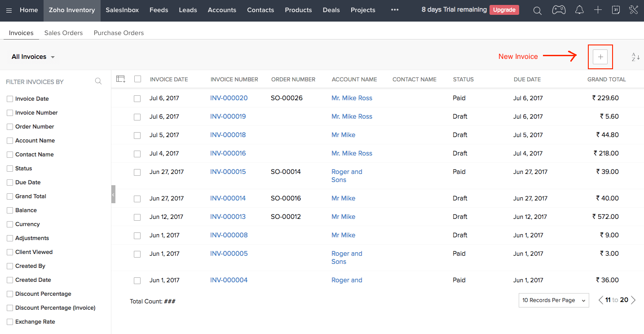The width and height of the screenshot is (644, 334).
Task: Enable the Balance filter checkbox
Action: tap(10, 210)
